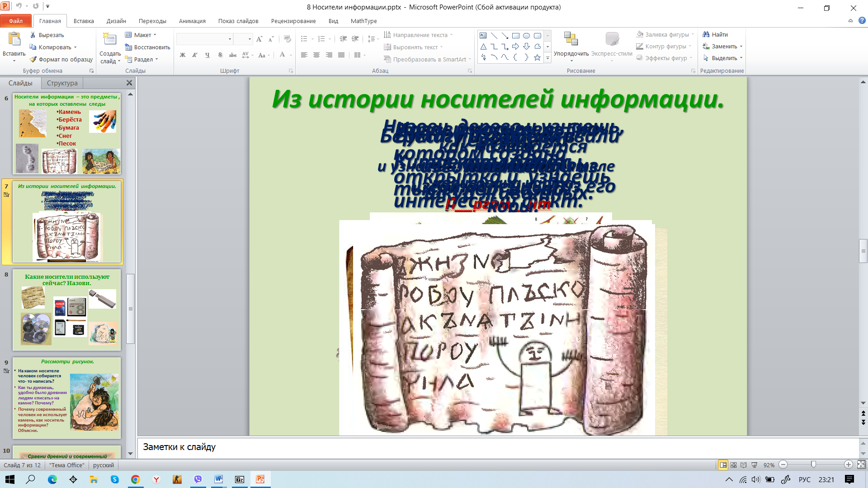Zoom out with minus button

(783, 465)
